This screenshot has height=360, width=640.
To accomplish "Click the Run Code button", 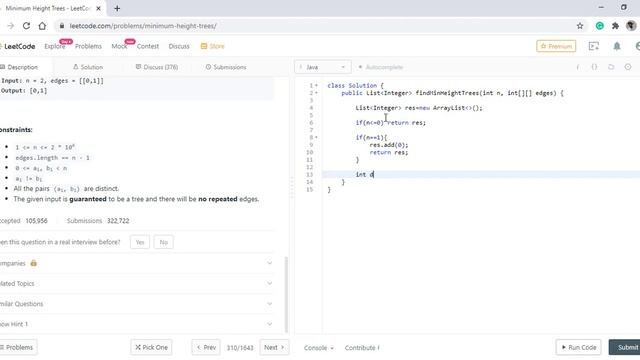I will (x=578, y=347).
